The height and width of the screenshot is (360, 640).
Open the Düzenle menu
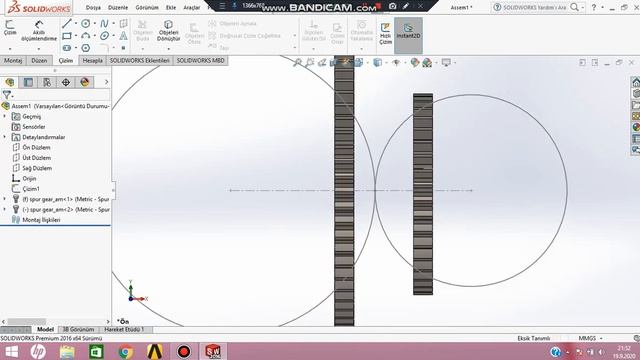click(118, 7)
